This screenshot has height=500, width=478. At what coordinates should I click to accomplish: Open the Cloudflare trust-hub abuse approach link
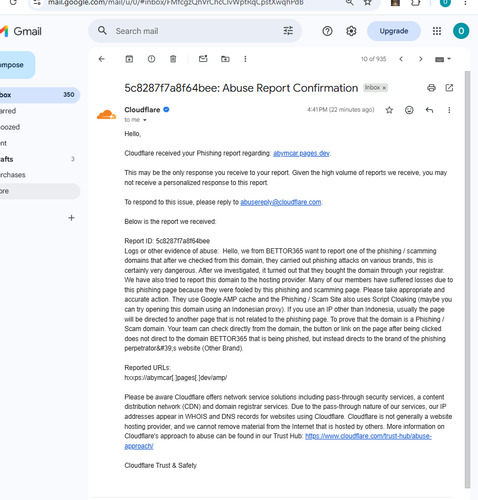[x=368, y=436]
